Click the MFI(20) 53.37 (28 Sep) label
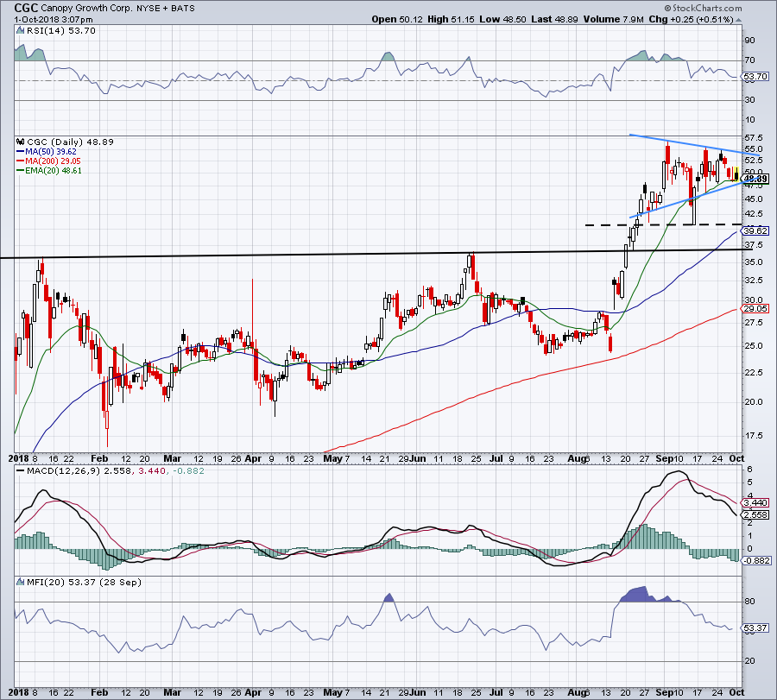Viewport: 777px width, 700px height. pyautogui.click(x=84, y=582)
